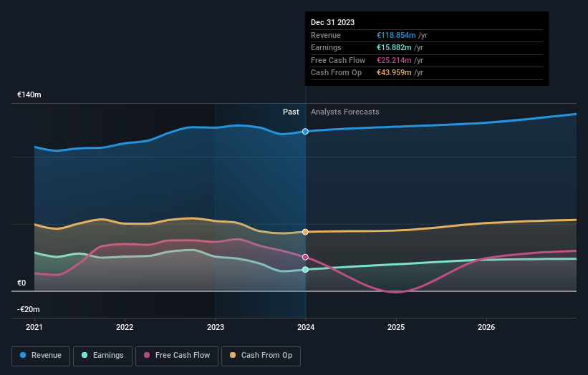The width and height of the screenshot is (588, 375).
Task: Click the Free Cash Flow label in tooltip
Action: (338, 60)
